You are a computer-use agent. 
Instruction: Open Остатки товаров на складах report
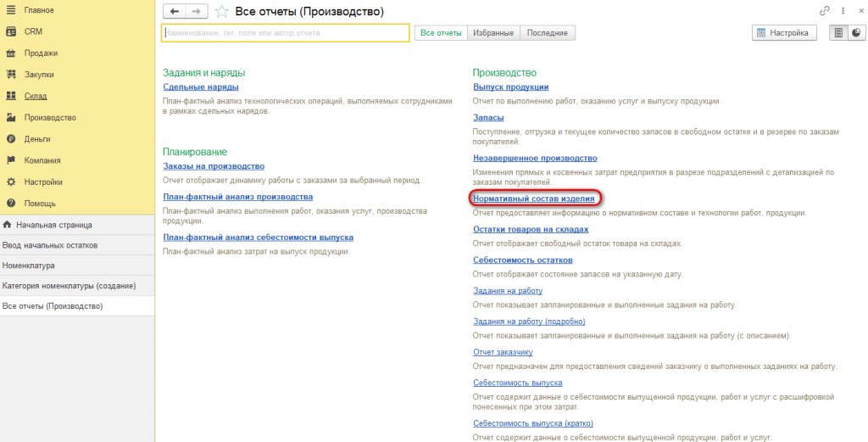tap(531, 229)
